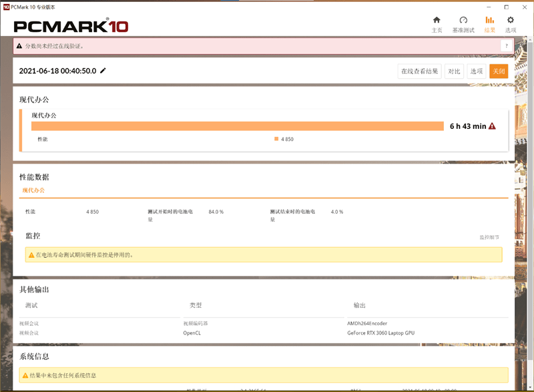Click the warning icon in system info notice
Viewport: 534px width, 392px height.
pos(25,375)
